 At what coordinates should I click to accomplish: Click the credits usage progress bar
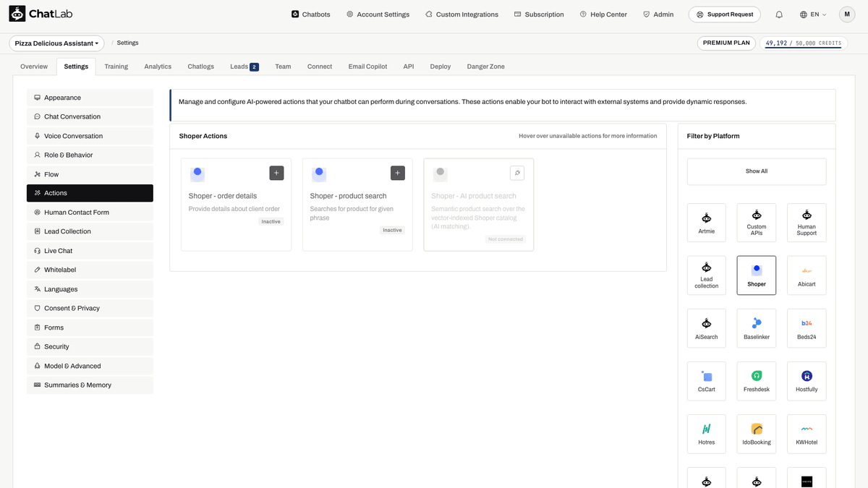804,49
